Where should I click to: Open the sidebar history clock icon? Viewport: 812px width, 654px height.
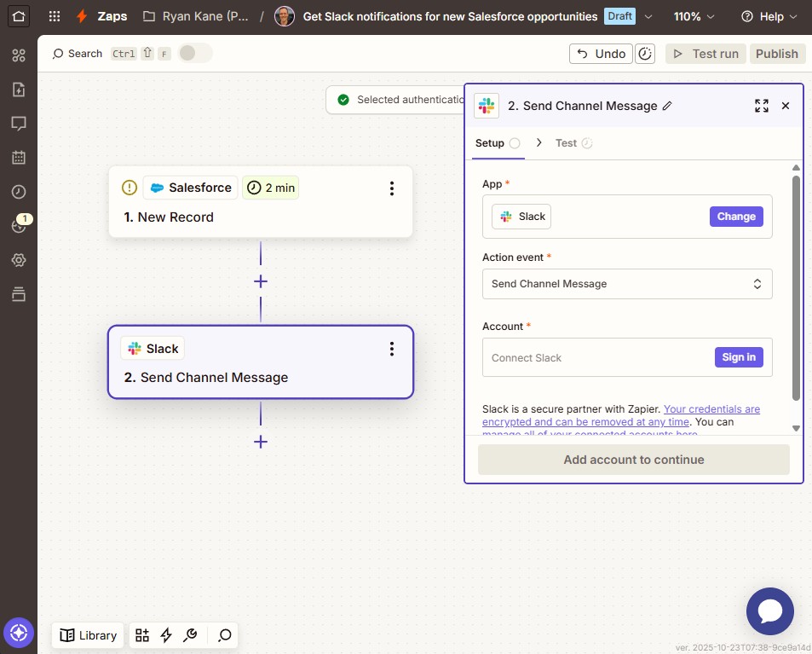(19, 192)
